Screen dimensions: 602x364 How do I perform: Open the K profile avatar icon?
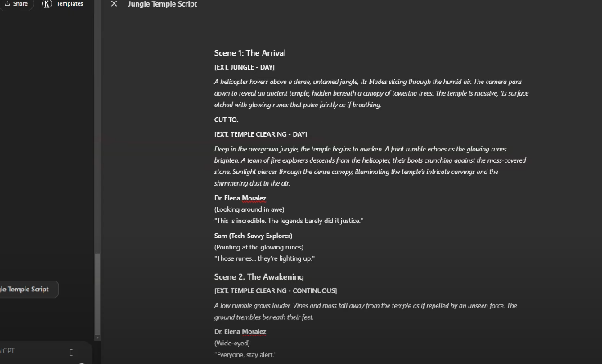[x=47, y=4]
